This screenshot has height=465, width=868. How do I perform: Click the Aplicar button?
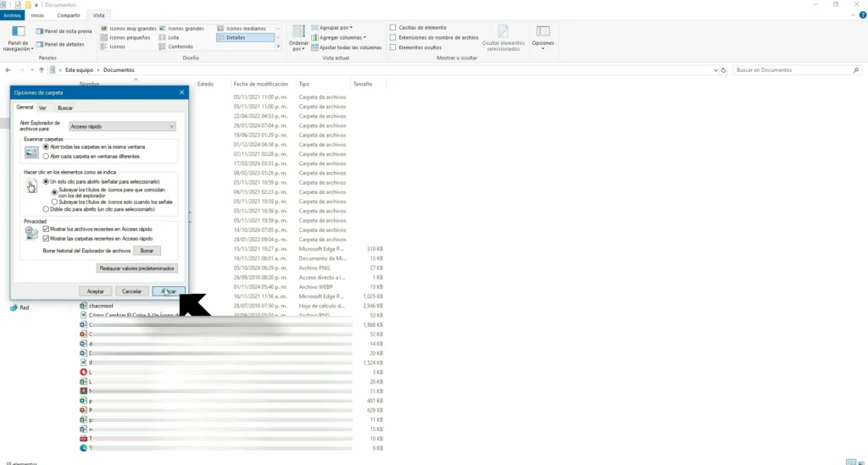[169, 291]
